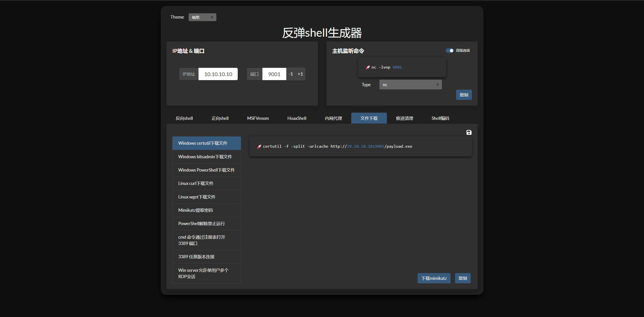Click rocket icon in nc listener command
644x317 pixels.
click(368, 67)
